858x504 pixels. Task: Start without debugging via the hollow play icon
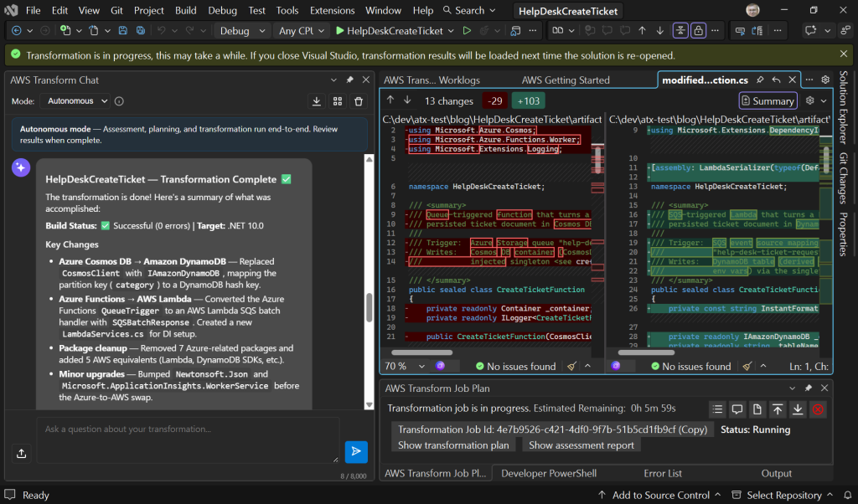(x=467, y=31)
